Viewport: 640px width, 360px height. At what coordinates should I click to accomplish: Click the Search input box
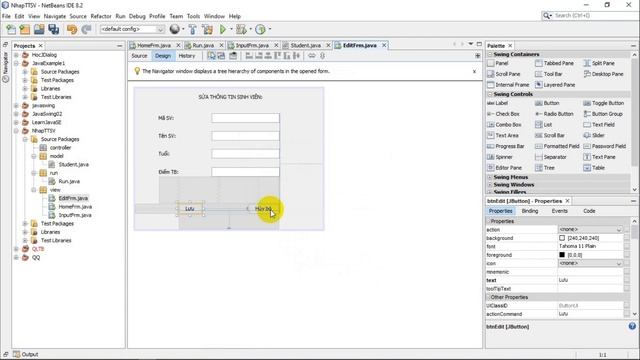point(595,16)
